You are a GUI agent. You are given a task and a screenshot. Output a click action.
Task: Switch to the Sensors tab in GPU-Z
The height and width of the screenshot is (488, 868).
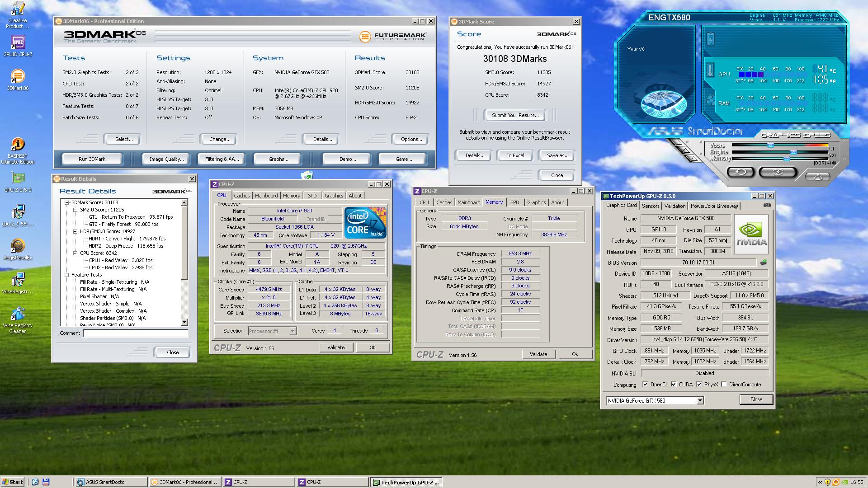(650, 206)
